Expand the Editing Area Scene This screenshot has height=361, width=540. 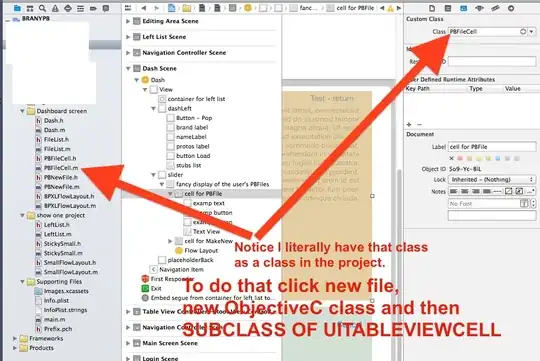coord(128,21)
